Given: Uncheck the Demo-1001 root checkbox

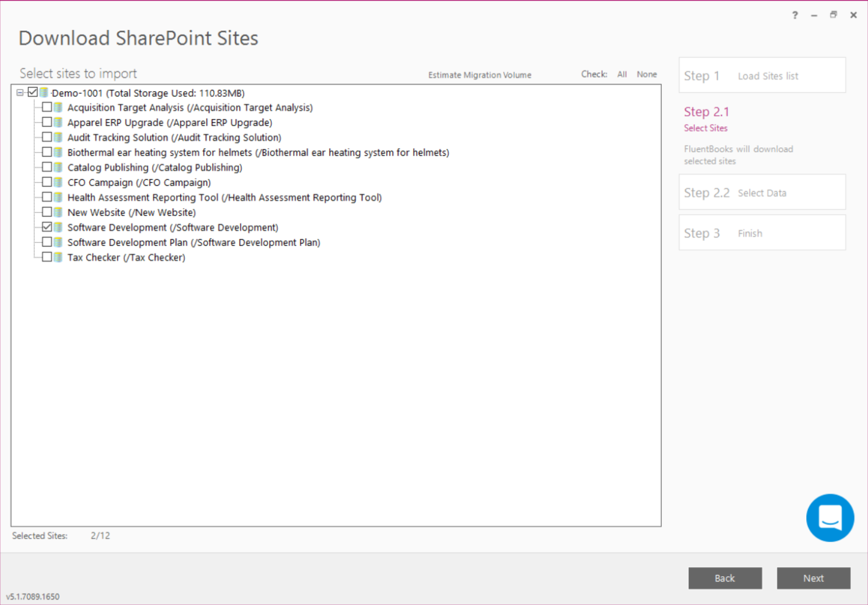Looking at the screenshot, I should pos(33,92).
